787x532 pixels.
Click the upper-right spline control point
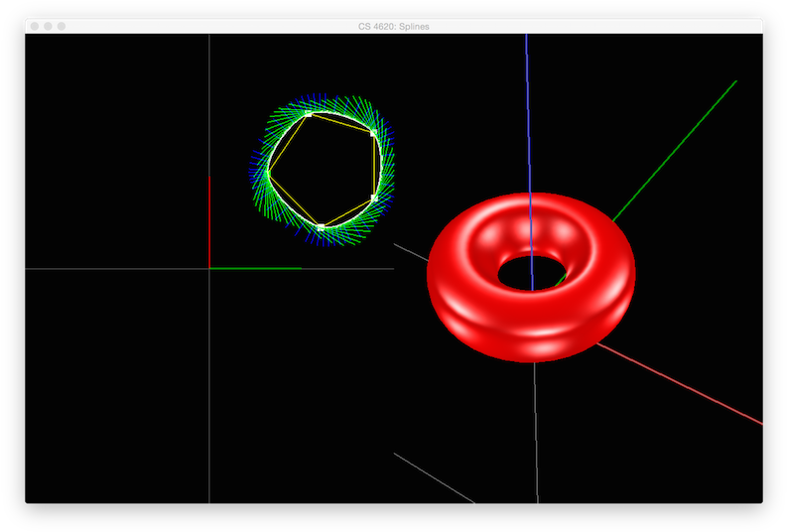coord(373,132)
